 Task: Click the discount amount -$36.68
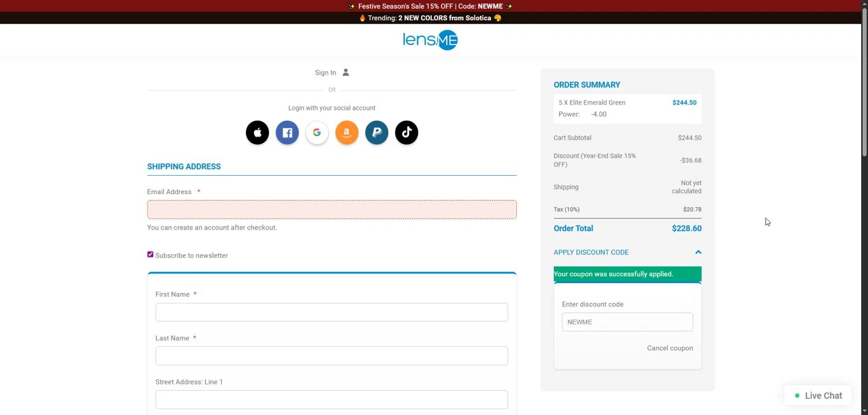pos(690,160)
